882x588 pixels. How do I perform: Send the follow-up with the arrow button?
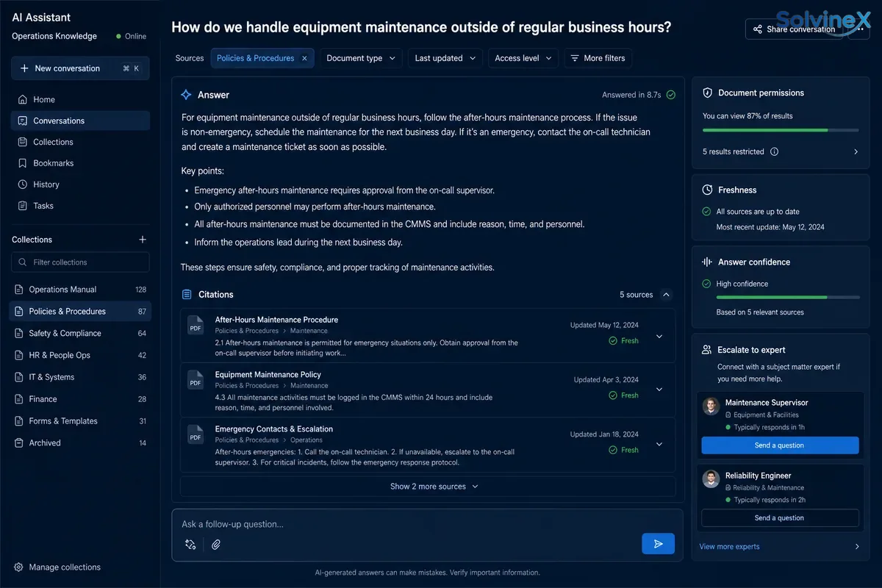click(x=658, y=544)
